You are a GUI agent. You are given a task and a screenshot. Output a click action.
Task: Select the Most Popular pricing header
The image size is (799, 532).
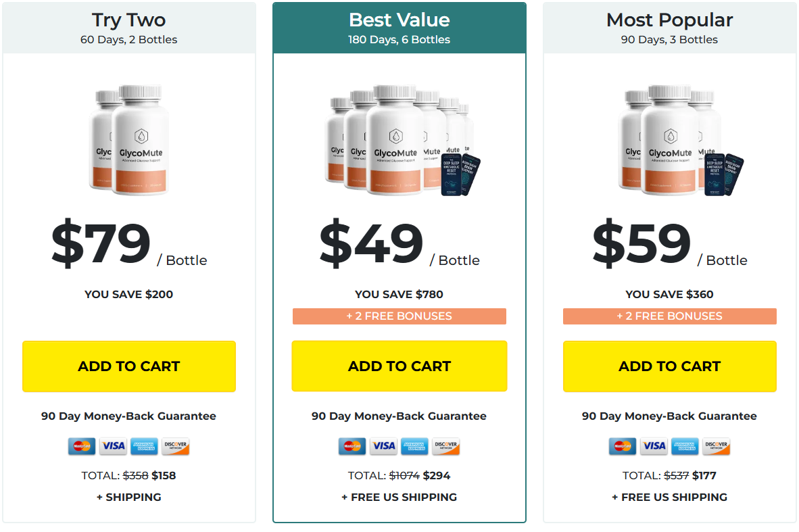point(669,27)
